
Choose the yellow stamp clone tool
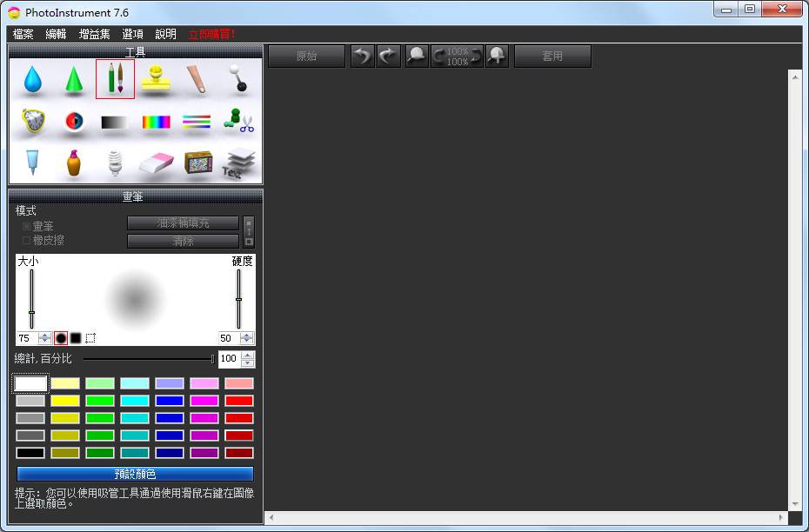click(157, 79)
